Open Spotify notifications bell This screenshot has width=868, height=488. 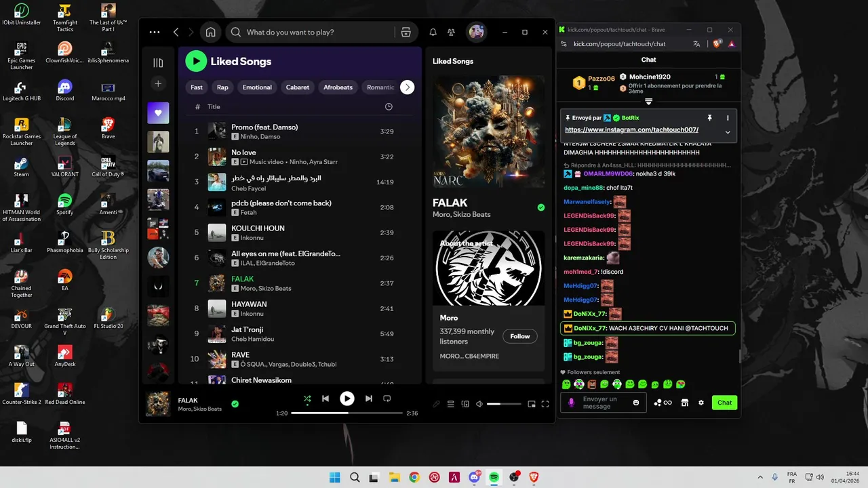point(433,32)
